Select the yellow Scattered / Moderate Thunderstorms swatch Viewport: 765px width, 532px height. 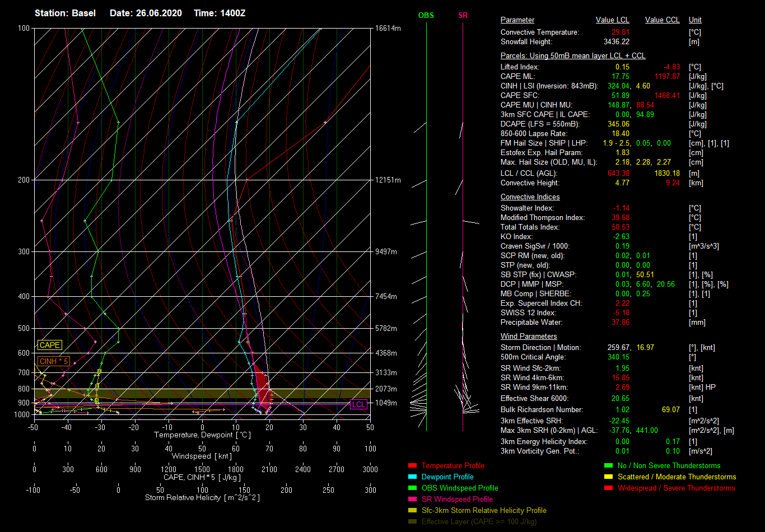tap(609, 477)
